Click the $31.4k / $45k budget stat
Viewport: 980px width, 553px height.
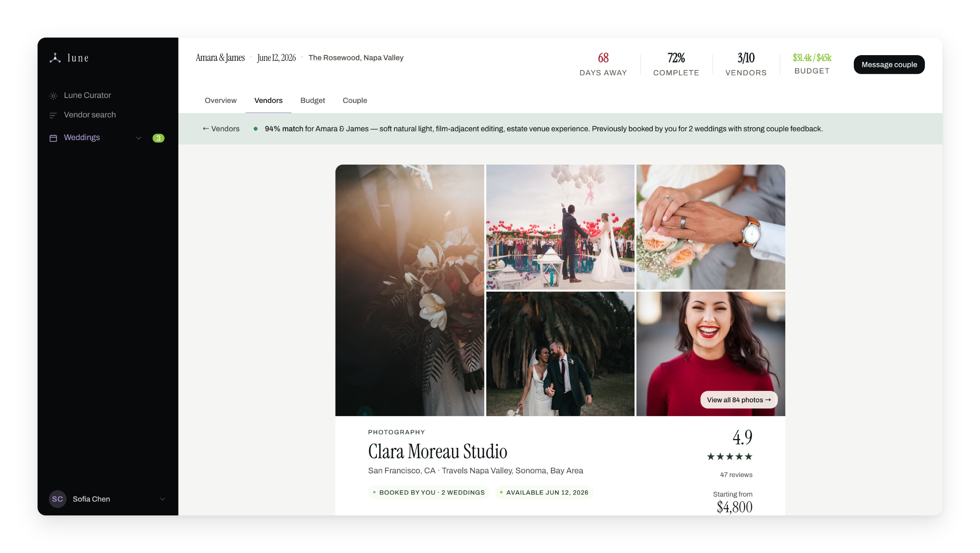tap(812, 64)
